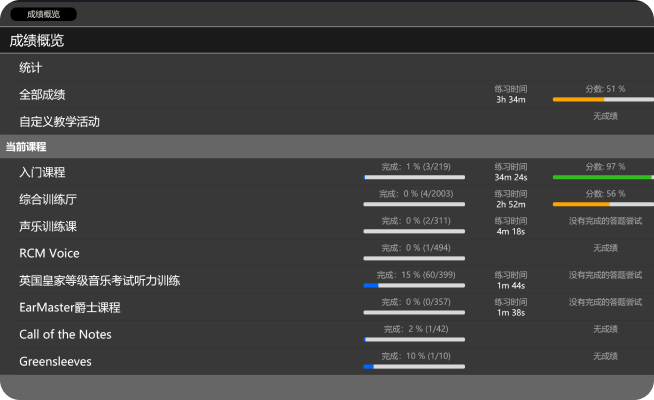654x400 pixels.
Task: Open the 统计 section
Action: click(x=30, y=68)
